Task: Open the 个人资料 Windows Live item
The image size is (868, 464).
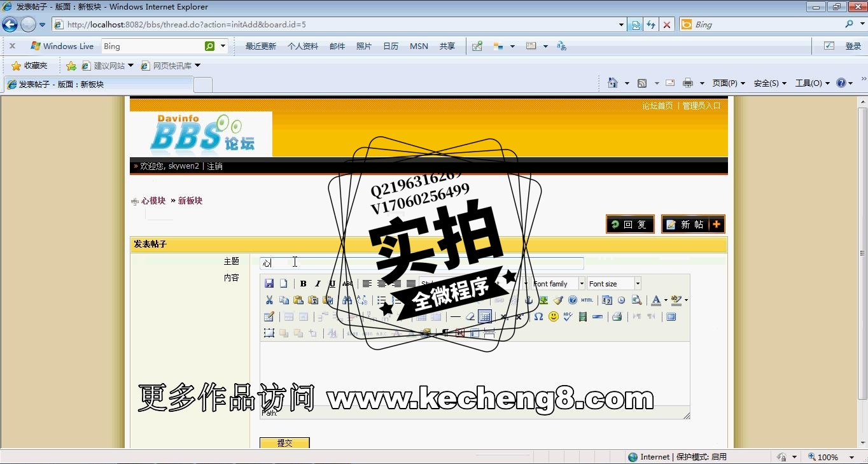Action: pyautogui.click(x=303, y=46)
